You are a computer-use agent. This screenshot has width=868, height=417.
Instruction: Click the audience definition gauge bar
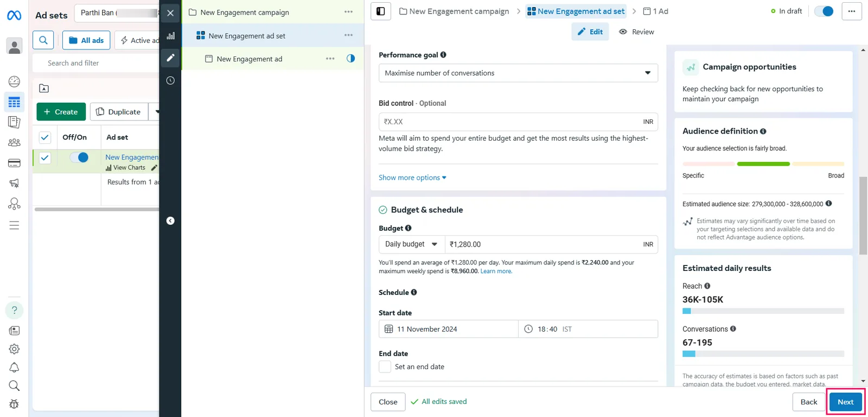click(763, 164)
